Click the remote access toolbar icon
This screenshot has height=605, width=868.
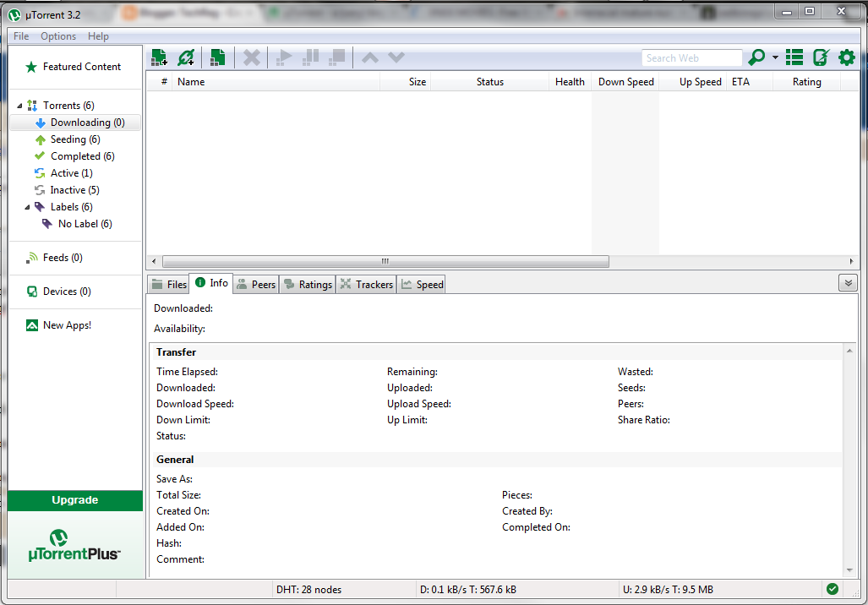pyautogui.click(x=821, y=57)
